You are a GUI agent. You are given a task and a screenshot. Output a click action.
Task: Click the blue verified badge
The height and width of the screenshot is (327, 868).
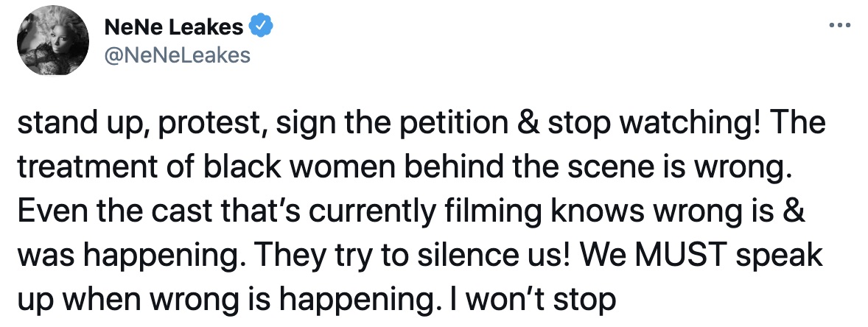point(262,27)
